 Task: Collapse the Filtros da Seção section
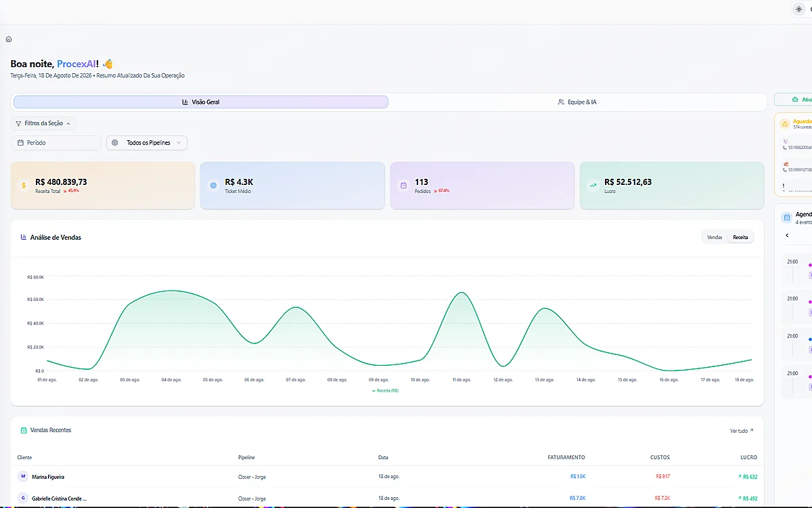44,123
